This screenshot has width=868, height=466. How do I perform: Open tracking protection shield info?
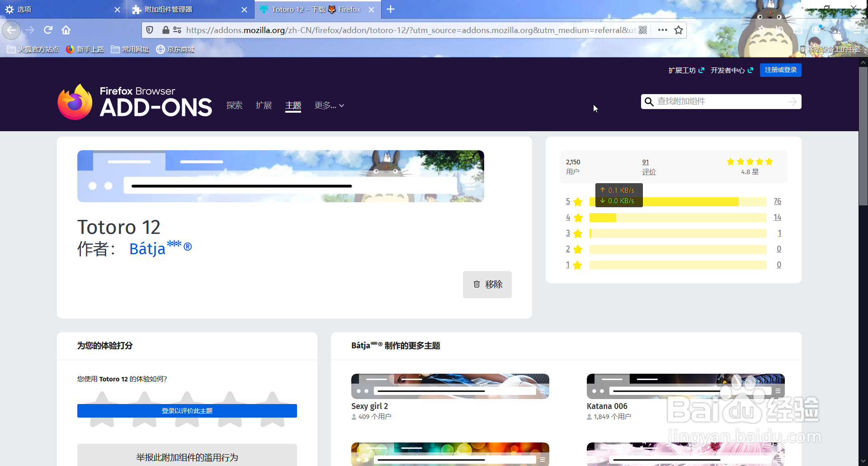[x=150, y=30]
